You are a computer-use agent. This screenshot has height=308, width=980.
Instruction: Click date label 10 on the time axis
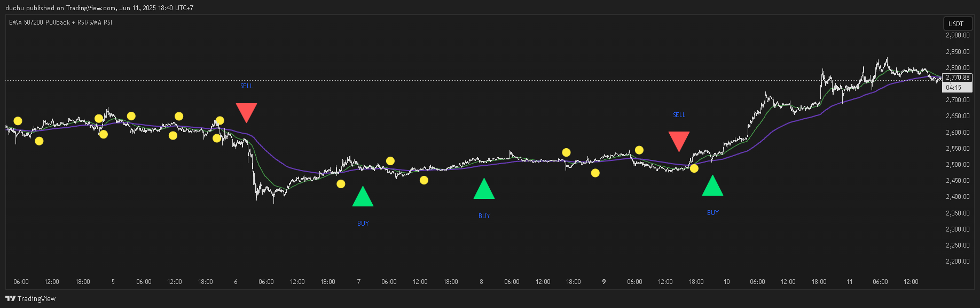coord(727,282)
